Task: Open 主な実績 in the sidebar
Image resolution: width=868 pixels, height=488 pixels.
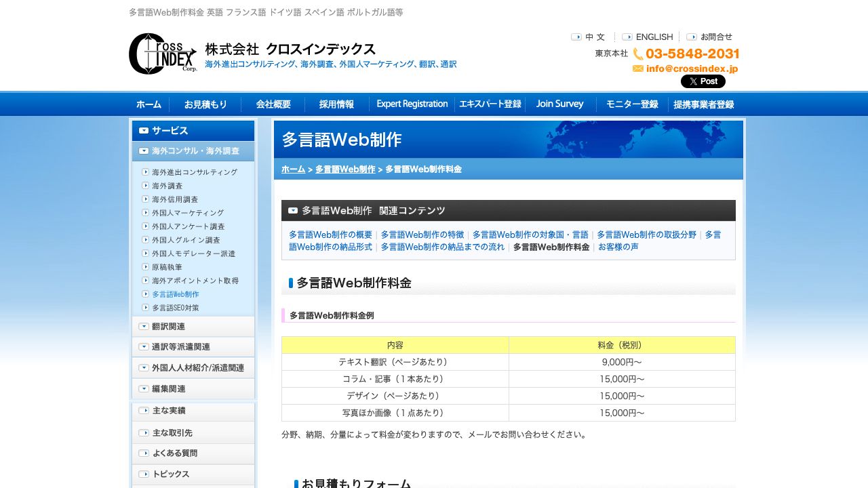Action: (193, 411)
